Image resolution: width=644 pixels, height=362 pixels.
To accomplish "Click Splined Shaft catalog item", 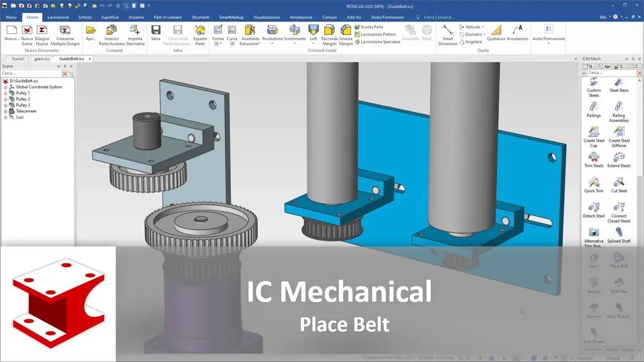I will click(619, 235).
